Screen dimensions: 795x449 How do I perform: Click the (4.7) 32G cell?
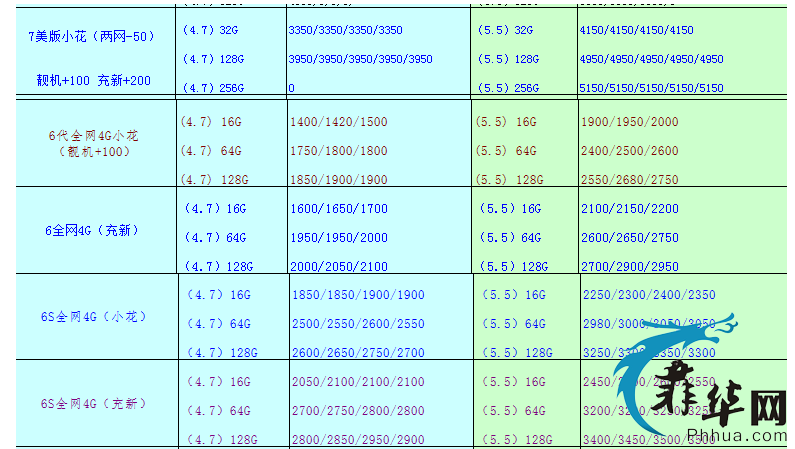[210, 30]
